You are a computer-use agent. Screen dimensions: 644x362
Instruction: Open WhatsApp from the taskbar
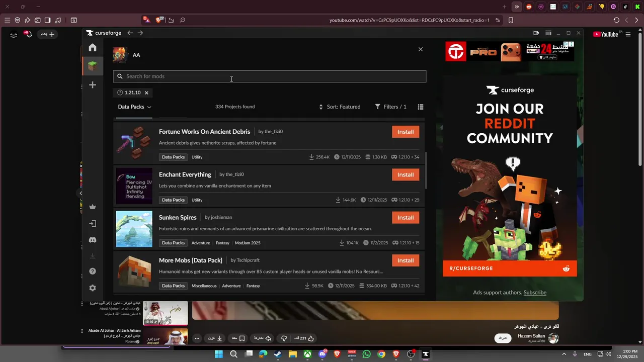366,354
